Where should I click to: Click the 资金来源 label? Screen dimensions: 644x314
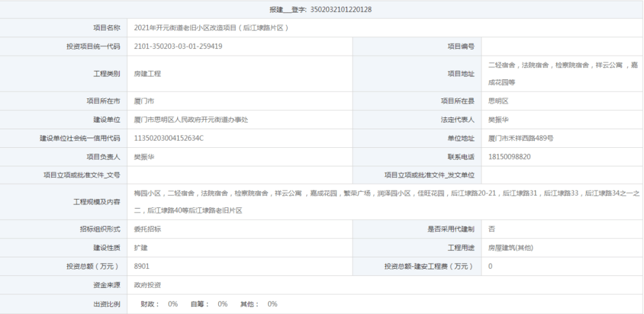pyautogui.click(x=106, y=285)
